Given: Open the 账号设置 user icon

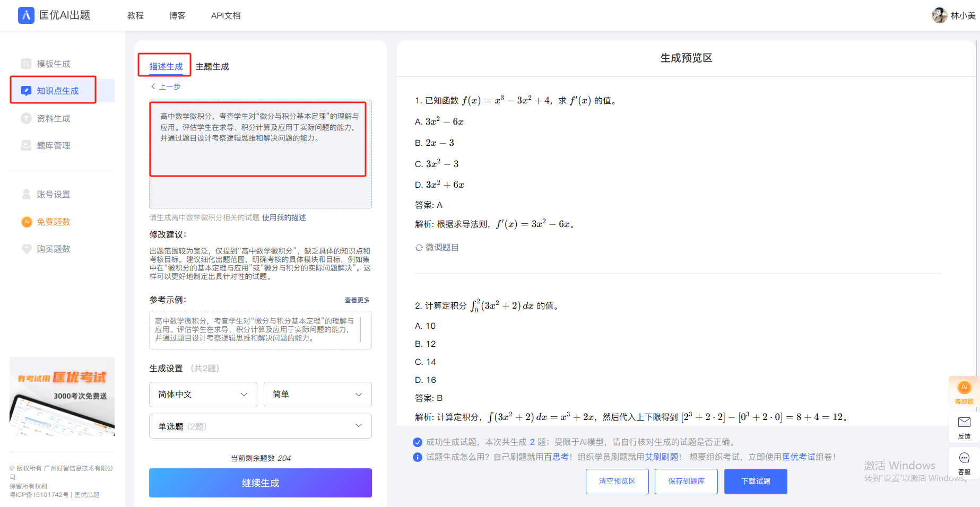Looking at the screenshot, I should point(26,194).
